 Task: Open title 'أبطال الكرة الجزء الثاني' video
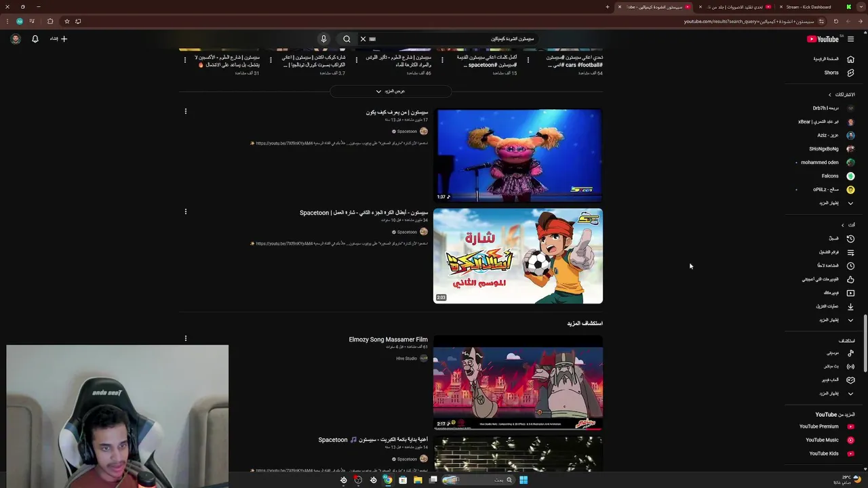click(x=364, y=213)
